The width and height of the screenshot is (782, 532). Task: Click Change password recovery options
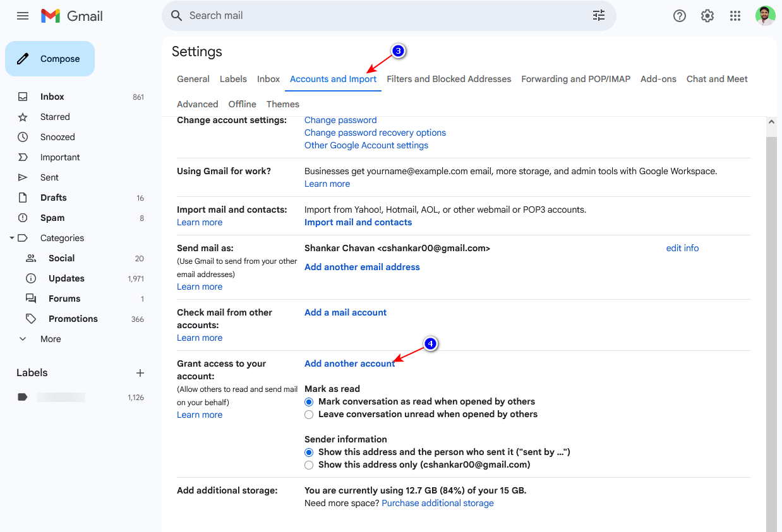point(375,133)
